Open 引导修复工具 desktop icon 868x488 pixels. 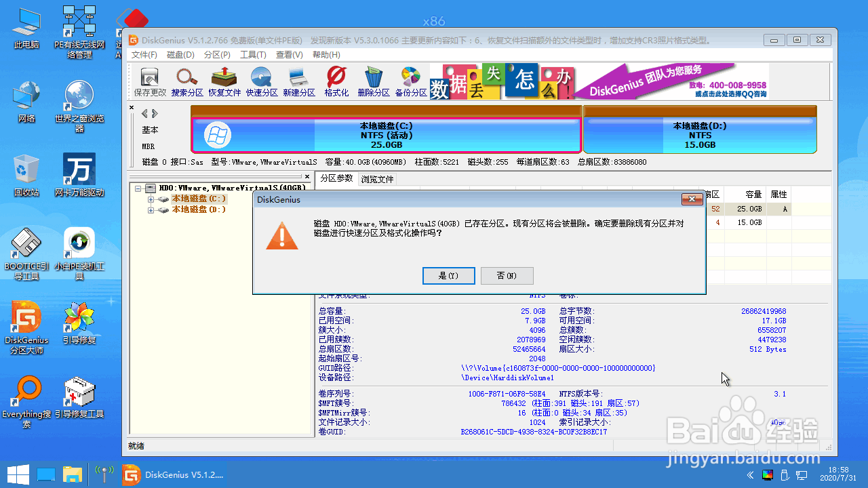coord(79,398)
